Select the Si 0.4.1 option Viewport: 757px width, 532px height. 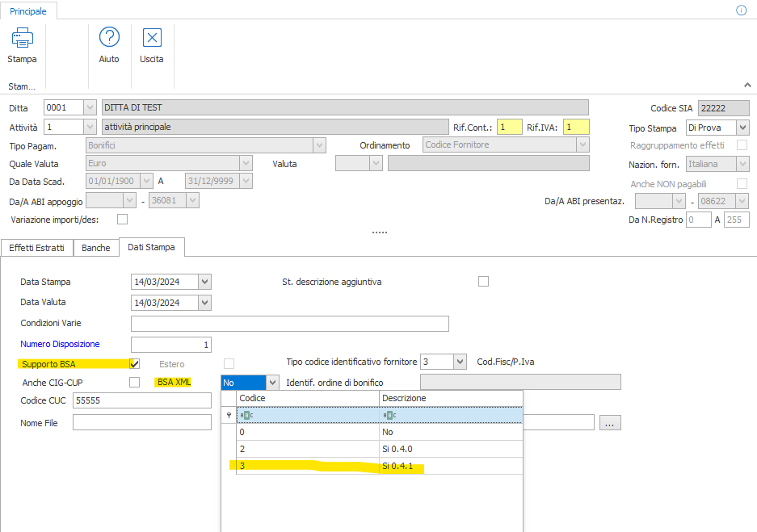pos(380,466)
